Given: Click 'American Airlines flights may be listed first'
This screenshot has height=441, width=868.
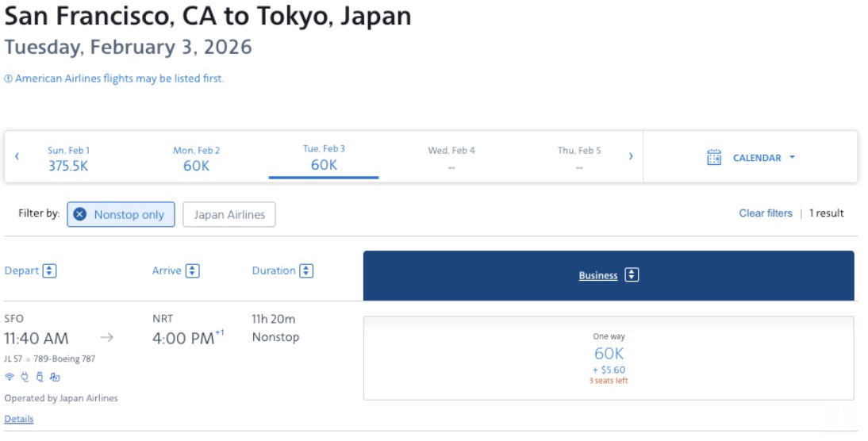Looking at the screenshot, I should click(x=120, y=79).
